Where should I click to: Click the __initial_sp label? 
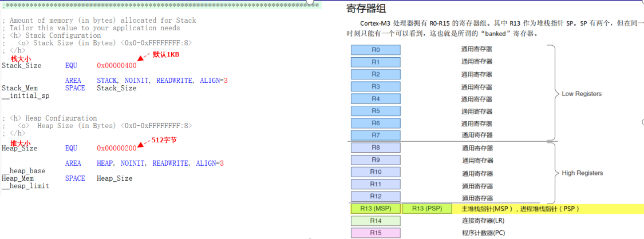(24, 95)
